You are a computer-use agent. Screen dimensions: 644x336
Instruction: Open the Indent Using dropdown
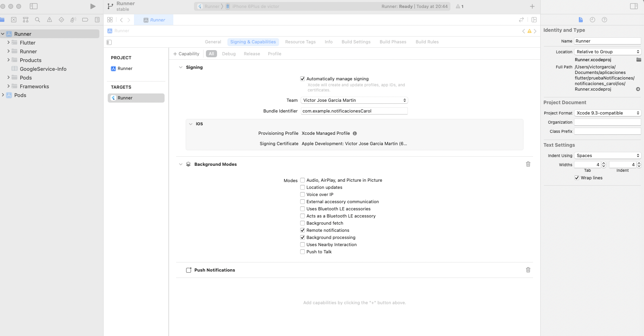click(x=607, y=155)
